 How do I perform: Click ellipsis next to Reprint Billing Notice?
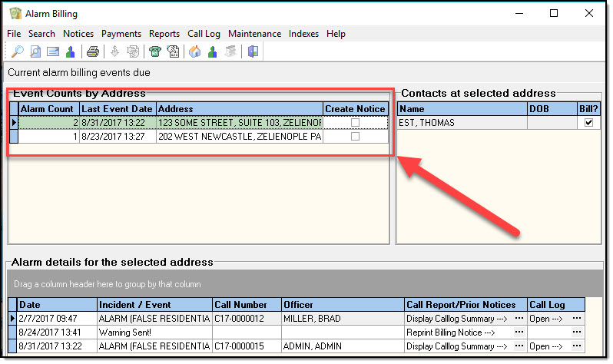click(x=519, y=333)
